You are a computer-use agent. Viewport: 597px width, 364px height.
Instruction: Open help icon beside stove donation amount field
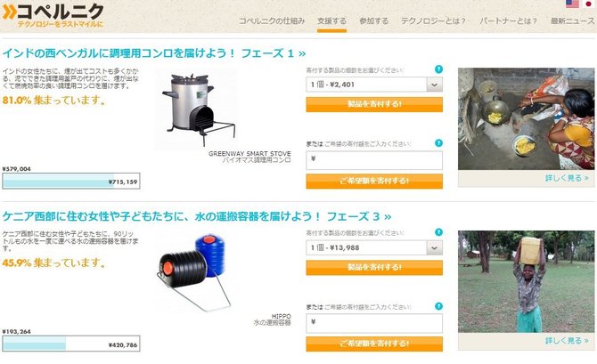pyautogui.click(x=438, y=143)
